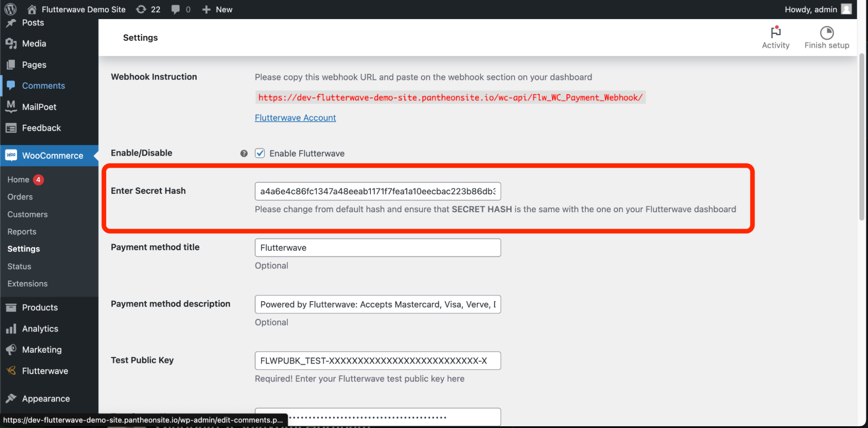
Task: Click the New content link
Action: coord(224,10)
